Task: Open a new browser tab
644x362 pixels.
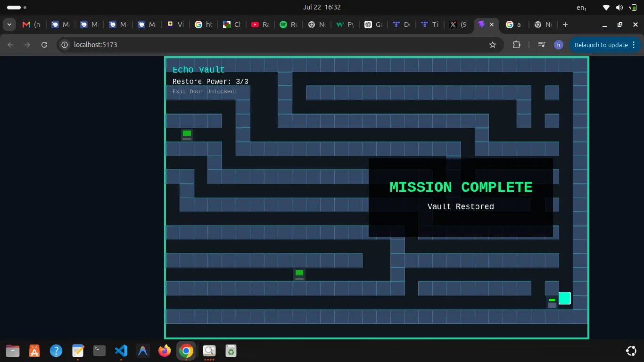Action: click(x=565, y=25)
